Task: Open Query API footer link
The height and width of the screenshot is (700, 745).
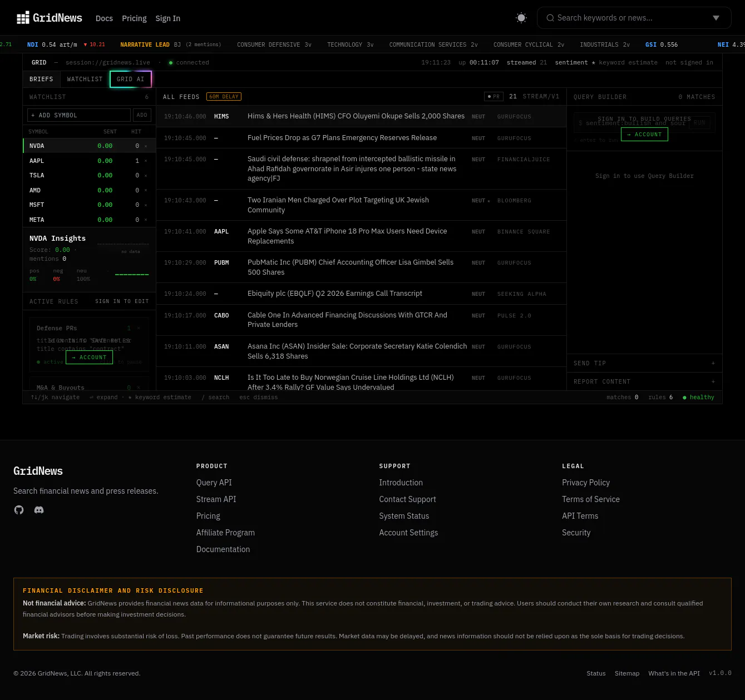Action: (x=214, y=483)
